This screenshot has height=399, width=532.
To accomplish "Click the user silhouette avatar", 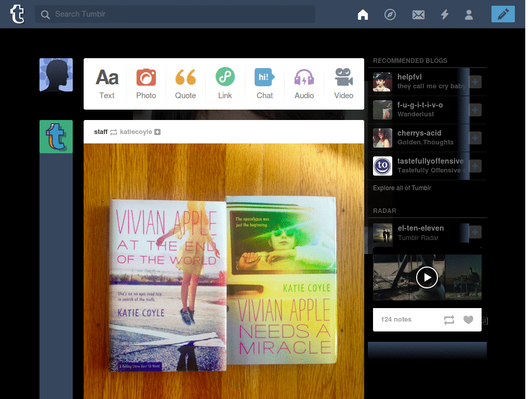I will [x=56, y=75].
